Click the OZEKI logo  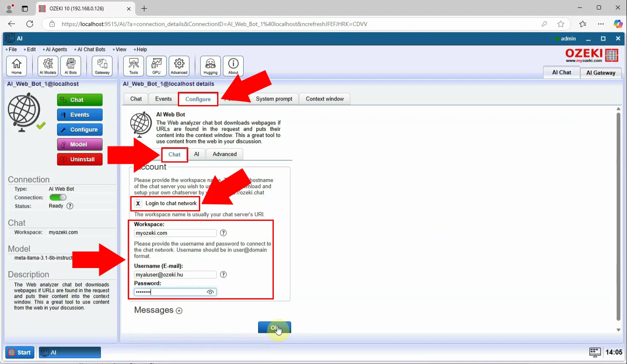tap(592, 55)
